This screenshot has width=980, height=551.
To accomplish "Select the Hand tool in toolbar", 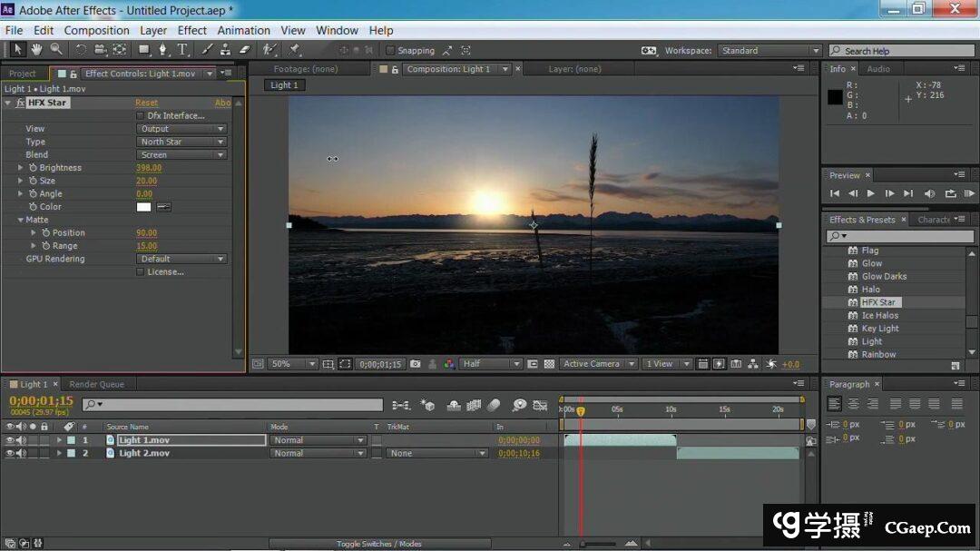I will point(37,50).
